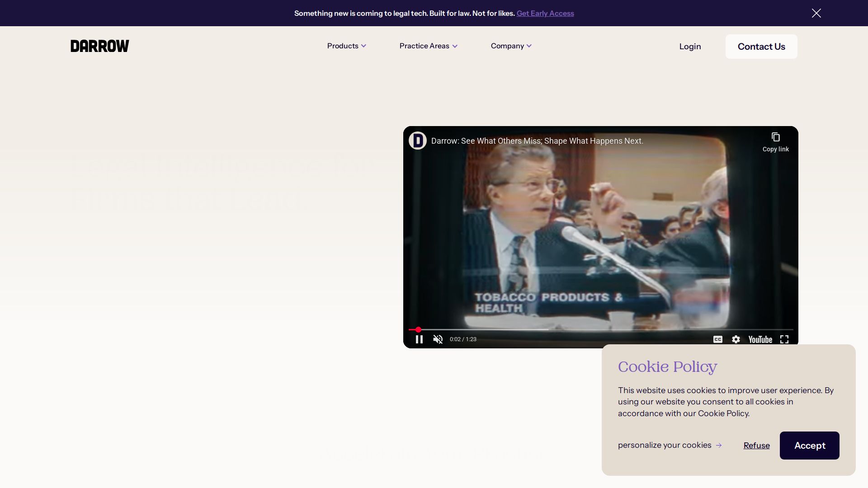Open the Company dropdown
The height and width of the screenshot is (488, 868).
[511, 46]
